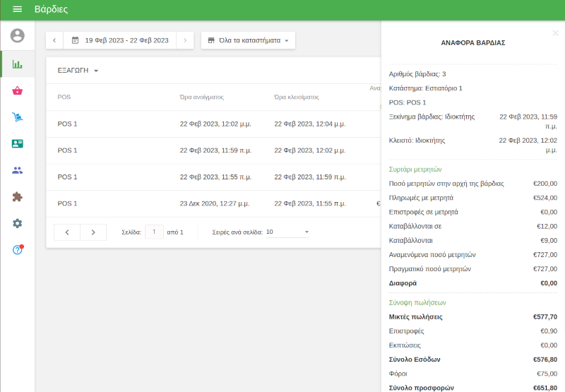Open the reports bar chart icon
Image resolution: width=565 pixels, height=392 pixels.
point(18,64)
